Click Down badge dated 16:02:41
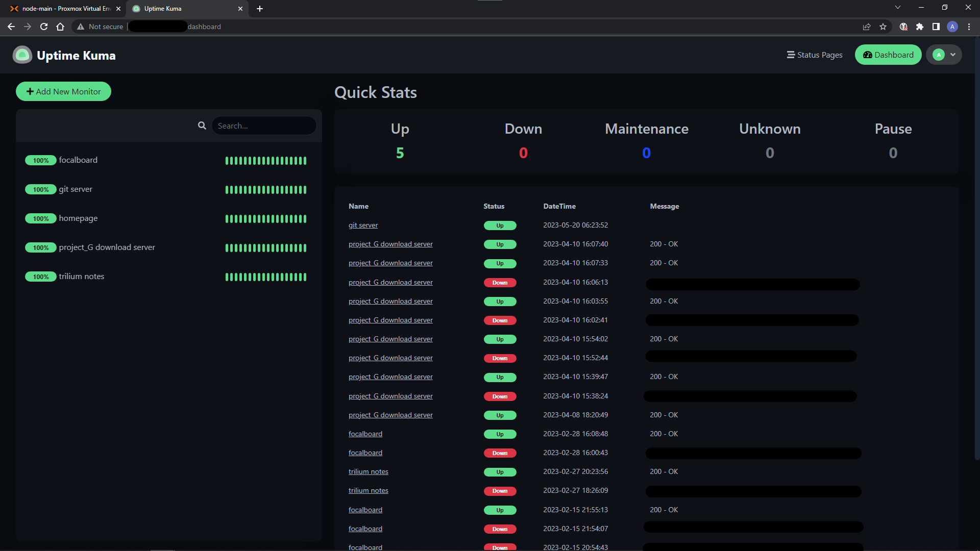The image size is (980, 551). 500,320
